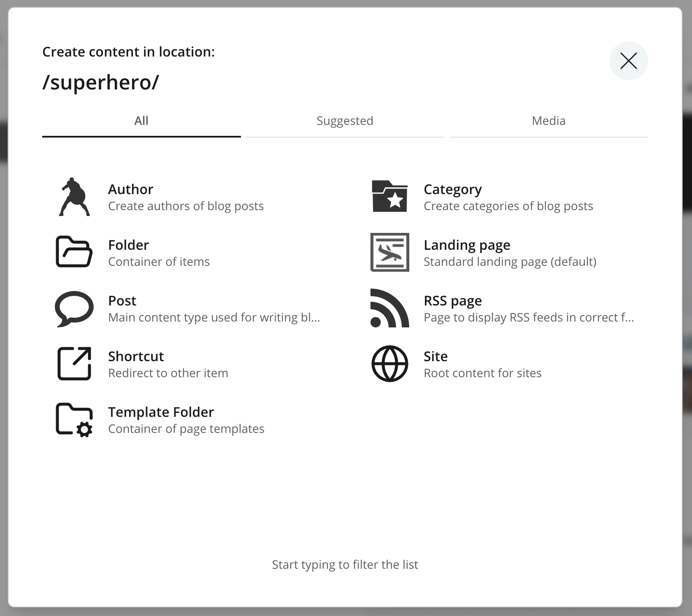Click 'Start typing to filter the list' hint
This screenshot has height=616, width=692.
(x=345, y=565)
